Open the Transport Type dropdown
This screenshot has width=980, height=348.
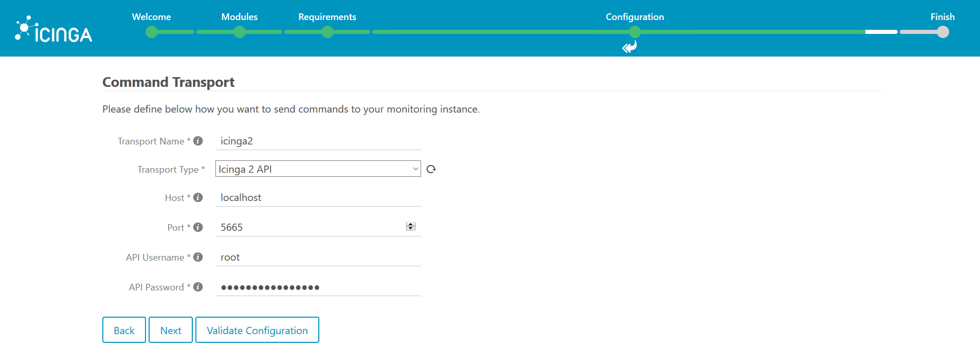(318, 169)
